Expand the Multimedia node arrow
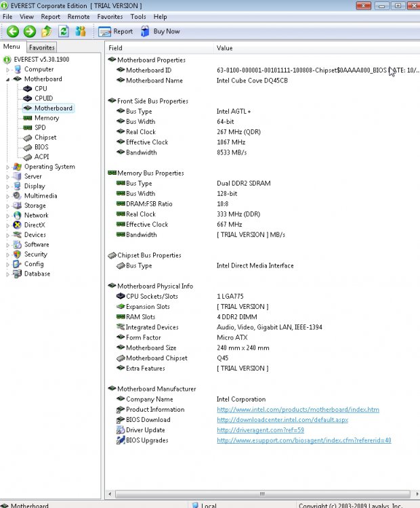420x508 pixels. pyautogui.click(x=7, y=196)
